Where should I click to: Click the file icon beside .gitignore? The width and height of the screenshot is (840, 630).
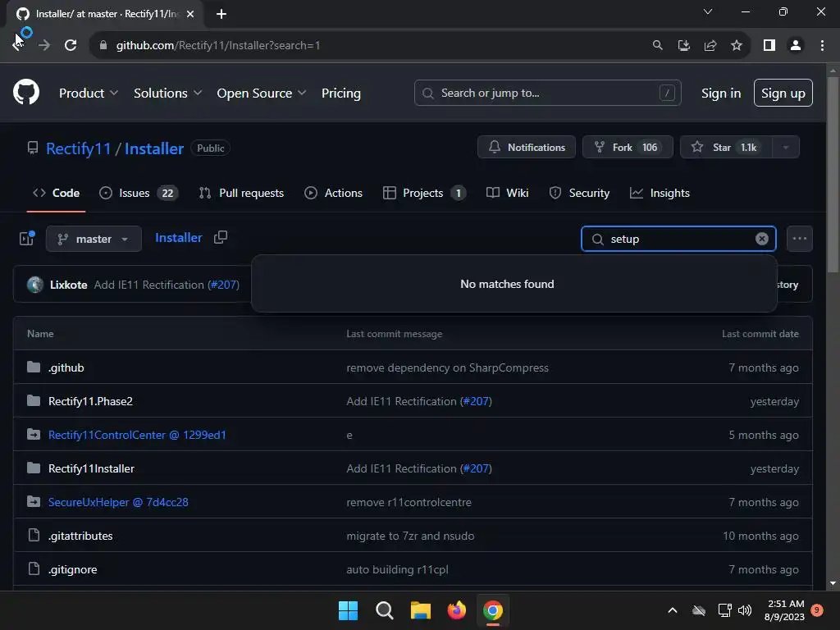34,569
